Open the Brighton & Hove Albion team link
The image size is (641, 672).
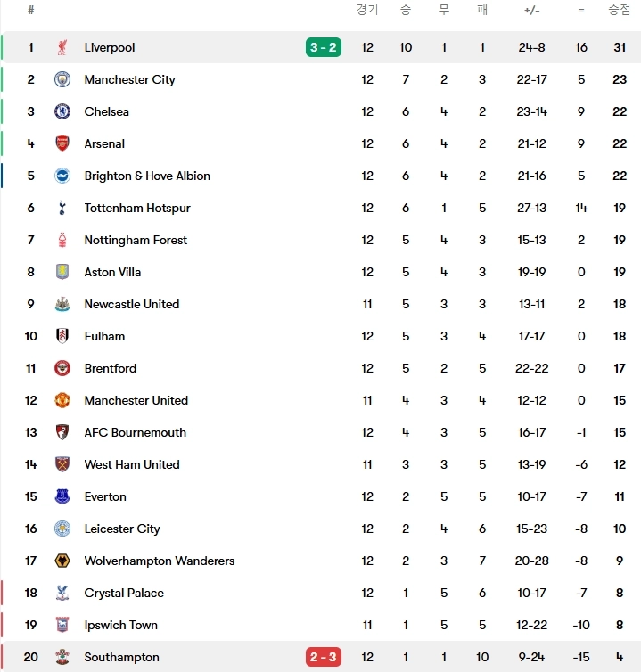[147, 176]
